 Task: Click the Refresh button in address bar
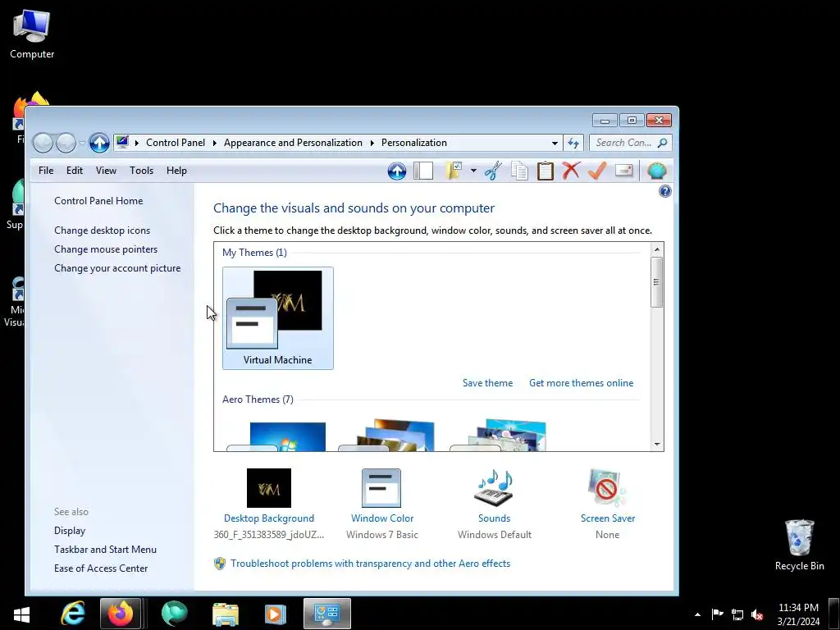tap(573, 143)
